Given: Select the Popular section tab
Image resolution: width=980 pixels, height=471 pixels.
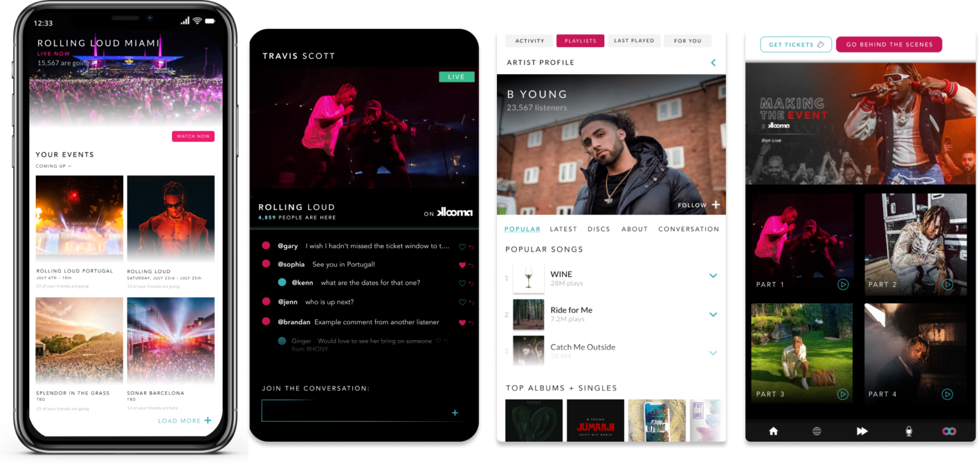Looking at the screenshot, I should coord(522,229).
